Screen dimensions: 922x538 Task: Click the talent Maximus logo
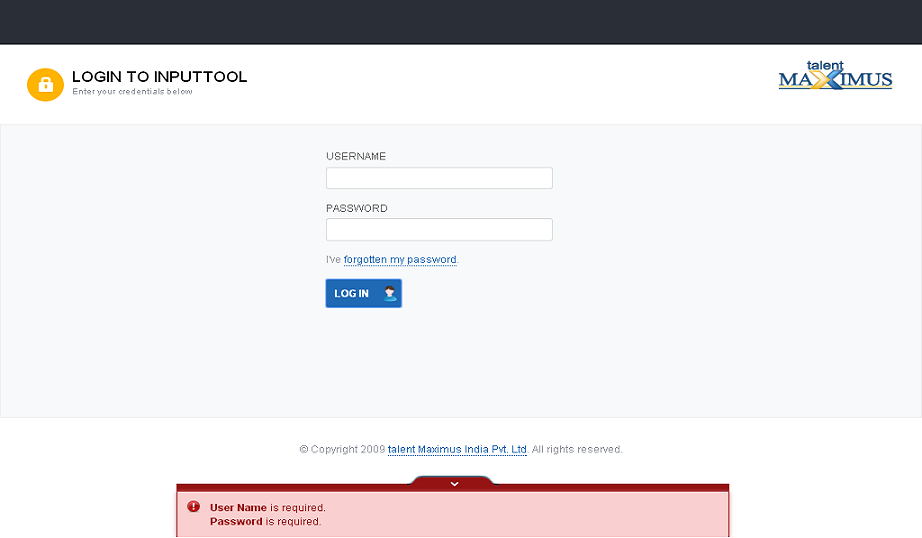click(835, 77)
